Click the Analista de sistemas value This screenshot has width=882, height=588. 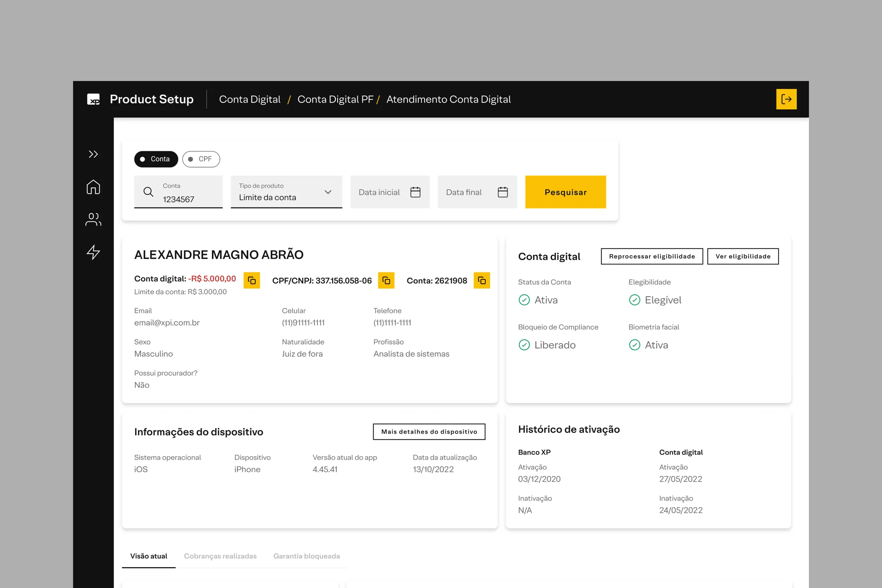tap(411, 354)
